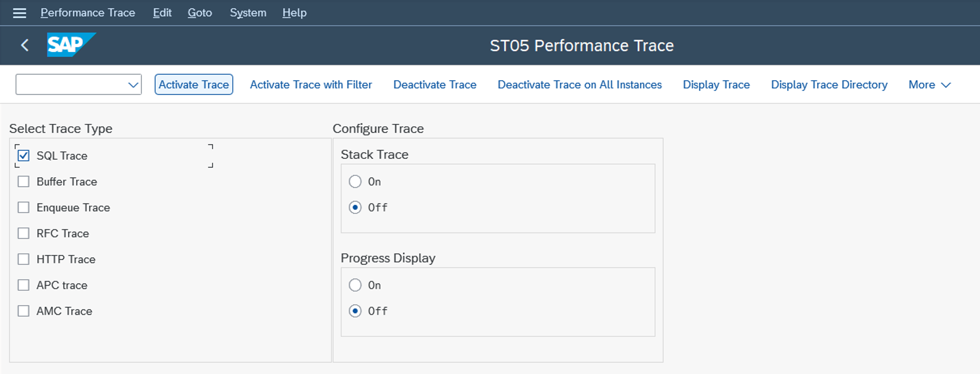Open the Performance Trace menu
This screenshot has width=980, height=374.
point(87,13)
